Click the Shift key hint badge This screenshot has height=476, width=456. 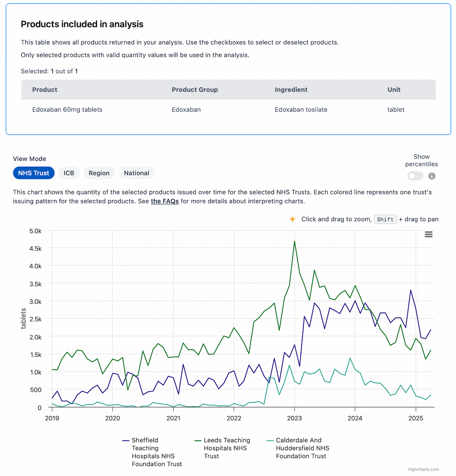(385, 219)
